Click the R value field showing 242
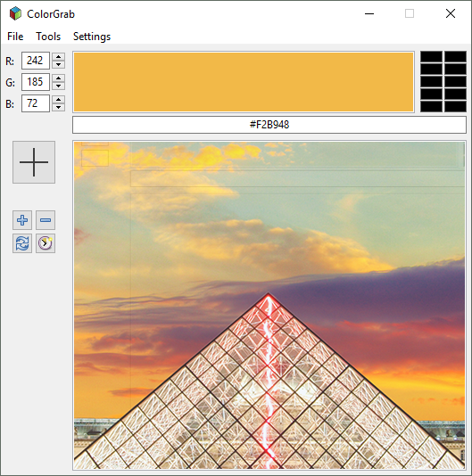This screenshot has width=472, height=476. click(36, 61)
